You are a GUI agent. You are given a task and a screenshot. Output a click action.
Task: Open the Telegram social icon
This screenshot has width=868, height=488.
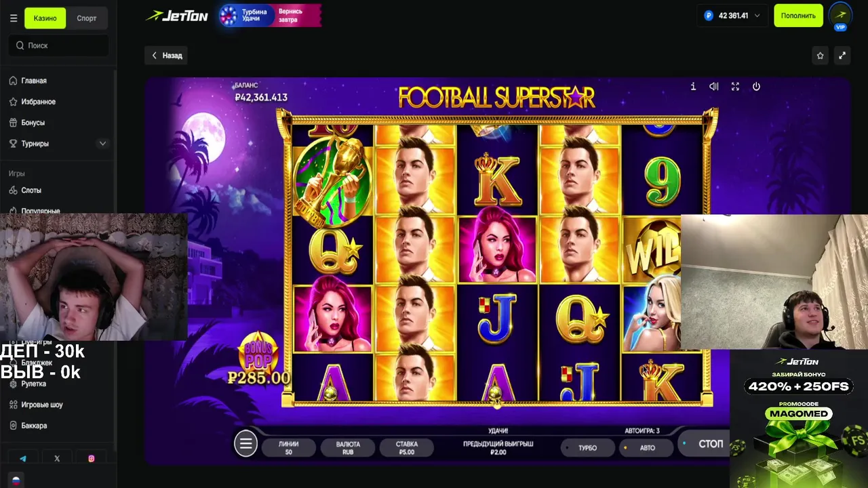(x=23, y=459)
